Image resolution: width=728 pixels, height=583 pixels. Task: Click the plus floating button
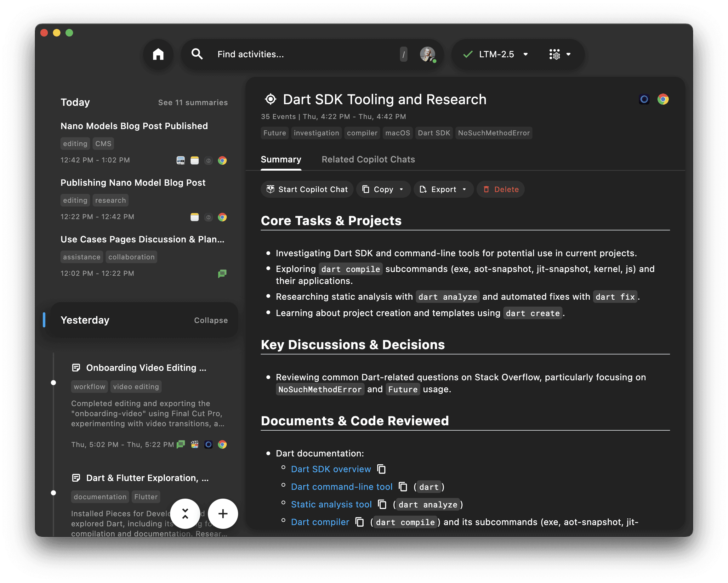[223, 513]
